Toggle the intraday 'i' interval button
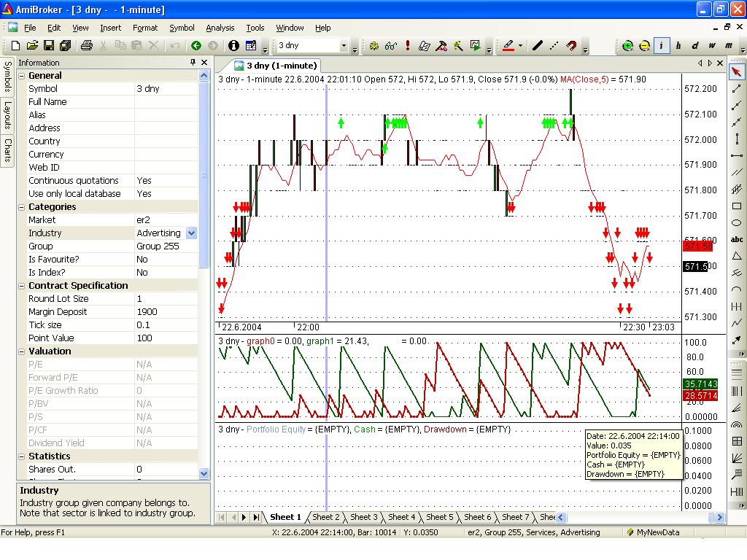 662,46
